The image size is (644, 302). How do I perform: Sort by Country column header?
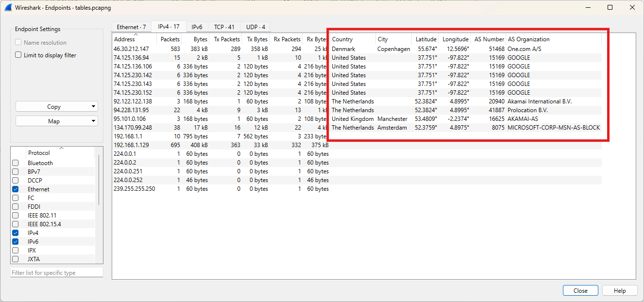click(x=353, y=39)
